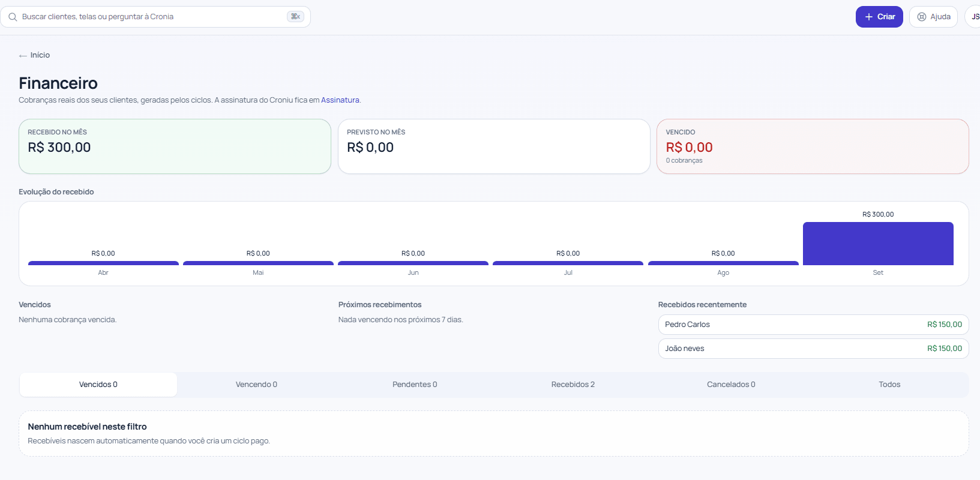Click the Criar button

879,17
